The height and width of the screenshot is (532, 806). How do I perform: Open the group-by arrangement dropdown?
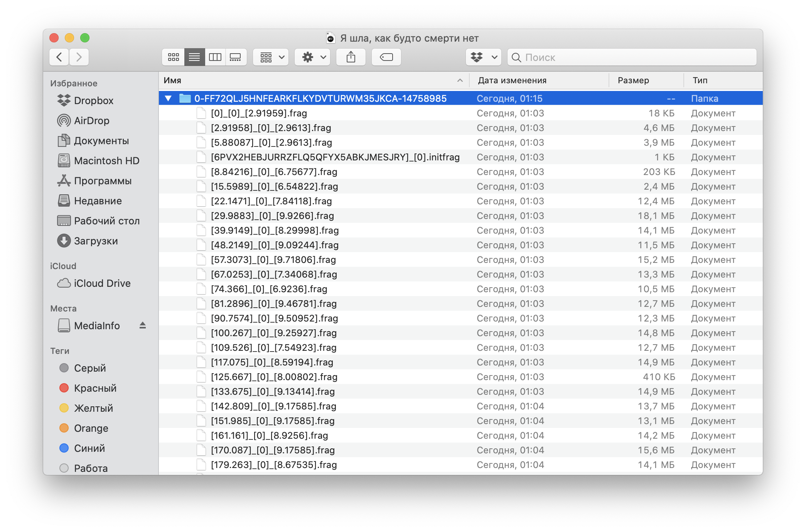click(x=271, y=57)
